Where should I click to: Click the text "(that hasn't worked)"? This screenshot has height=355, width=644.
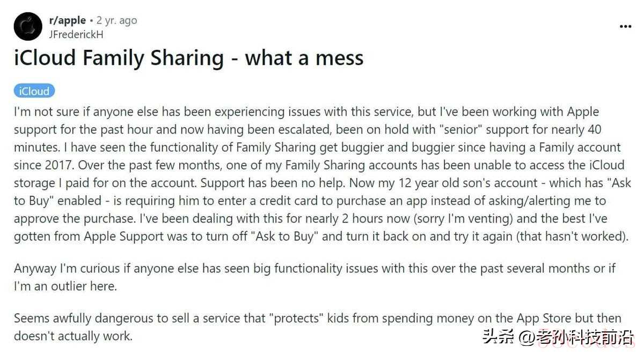click(572, 236)
